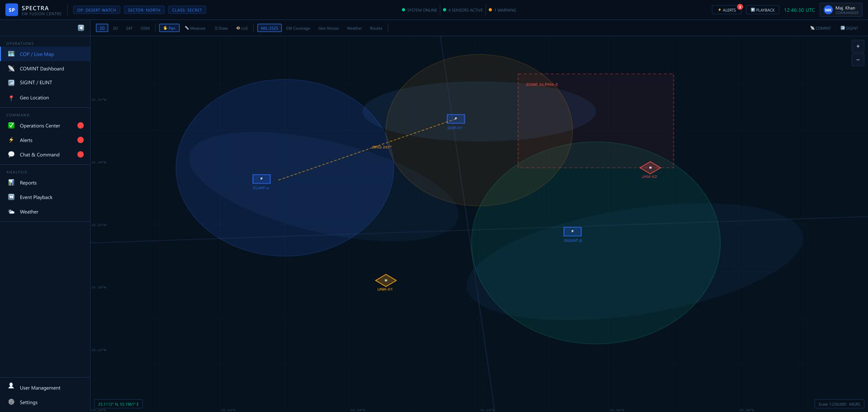868x412 pixels.
Task: Select the SDR-01 sensor marker
Action: [x=456, y=119]
